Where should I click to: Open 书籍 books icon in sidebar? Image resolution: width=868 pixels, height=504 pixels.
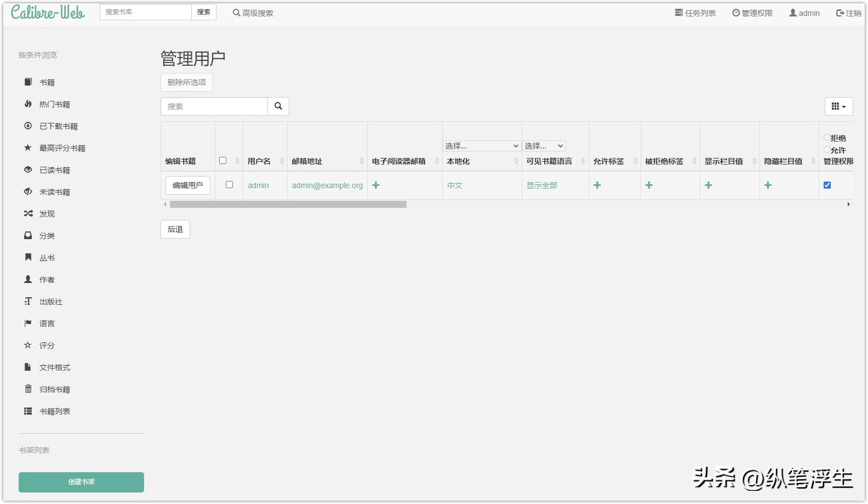pyautogui.click(x=28, y=82)
